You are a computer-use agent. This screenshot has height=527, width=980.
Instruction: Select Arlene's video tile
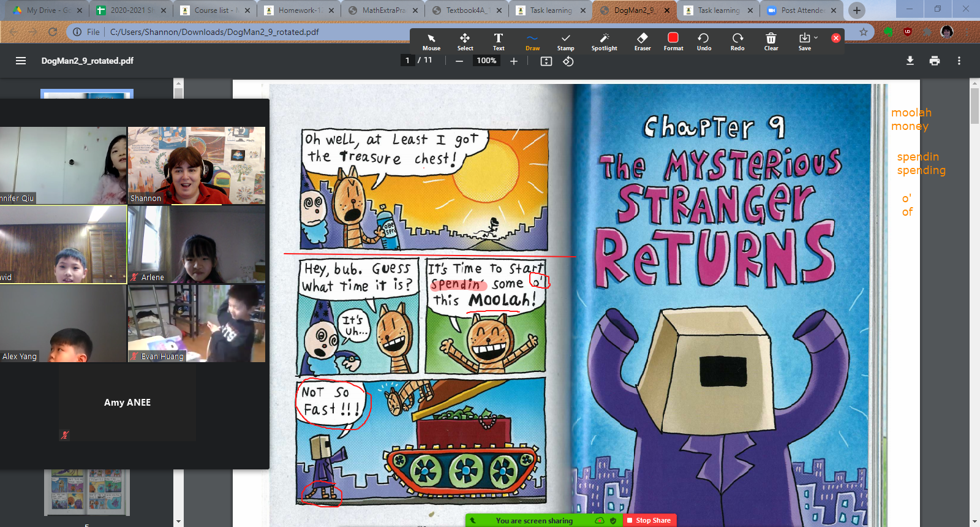pos(197,245)
